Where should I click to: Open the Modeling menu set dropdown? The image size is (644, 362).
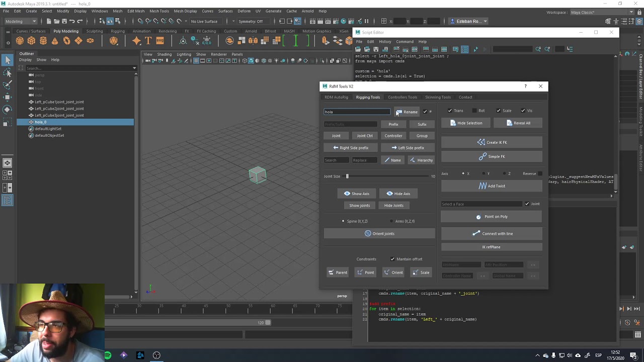click(20, 21)
